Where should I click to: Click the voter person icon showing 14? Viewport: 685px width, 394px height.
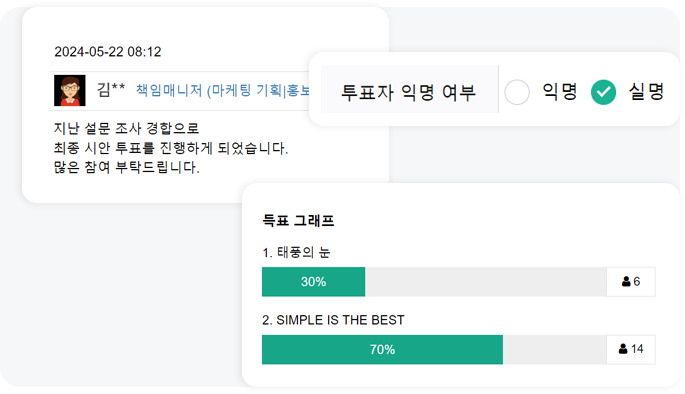[623, 349]
